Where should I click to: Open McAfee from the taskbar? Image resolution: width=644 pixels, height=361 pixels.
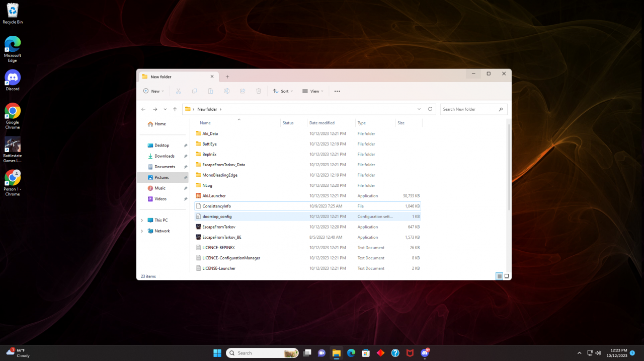coord(410,353)
